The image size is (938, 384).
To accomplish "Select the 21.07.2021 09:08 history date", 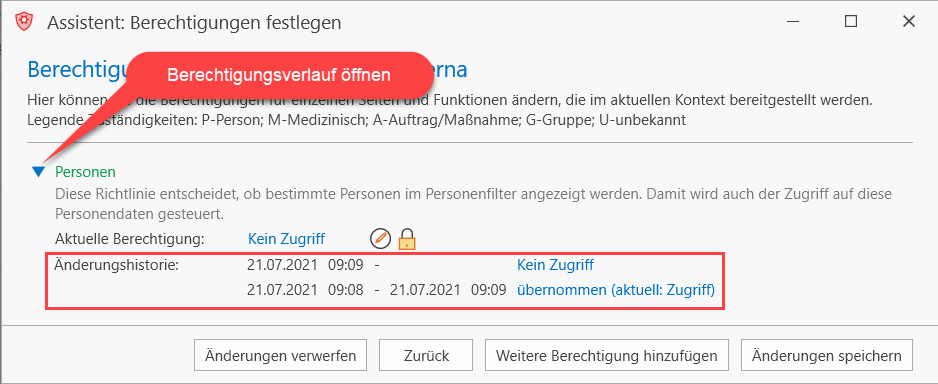I will coord(305,291).
